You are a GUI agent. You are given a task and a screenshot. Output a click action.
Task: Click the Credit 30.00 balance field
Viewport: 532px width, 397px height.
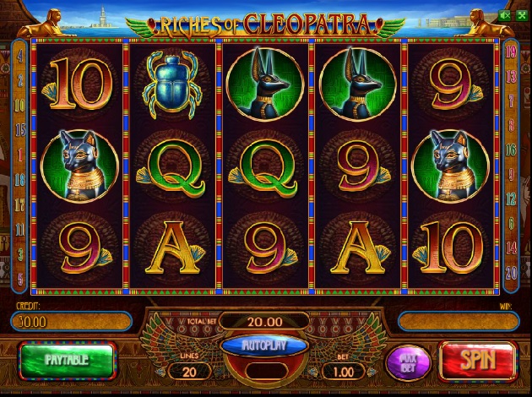pos(71,321)
